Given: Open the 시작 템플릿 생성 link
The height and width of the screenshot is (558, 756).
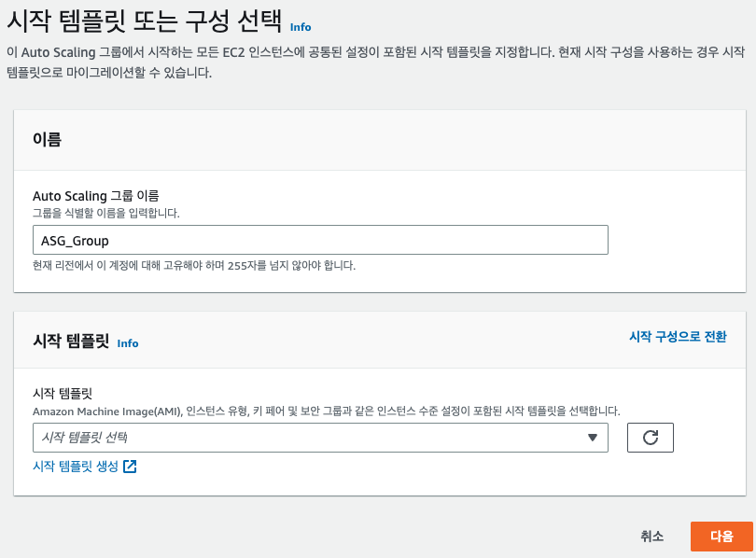Looking at the screenshot, I should pos(76,467).
